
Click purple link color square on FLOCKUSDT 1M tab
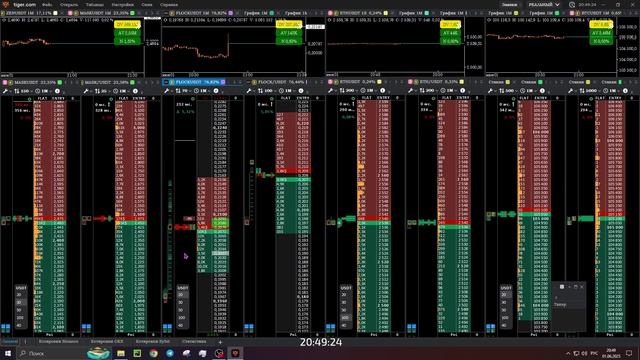pyautogui.click(x=231, y=13)
